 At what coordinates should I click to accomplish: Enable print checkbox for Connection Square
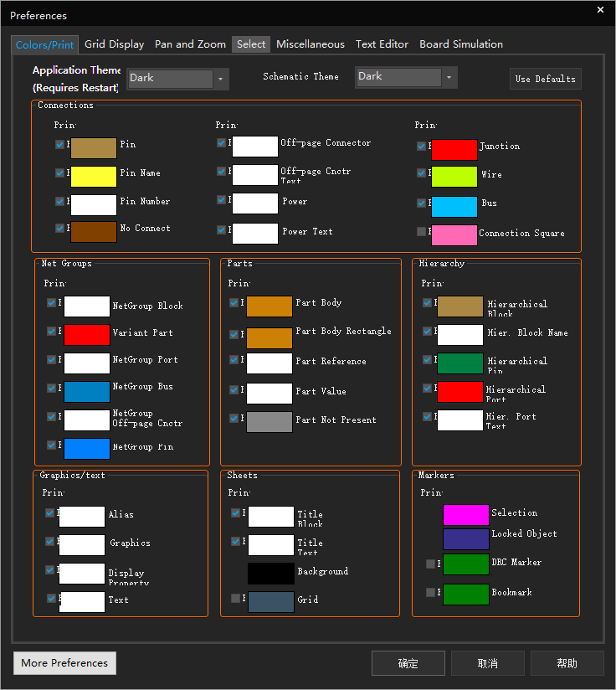[422, 232]
